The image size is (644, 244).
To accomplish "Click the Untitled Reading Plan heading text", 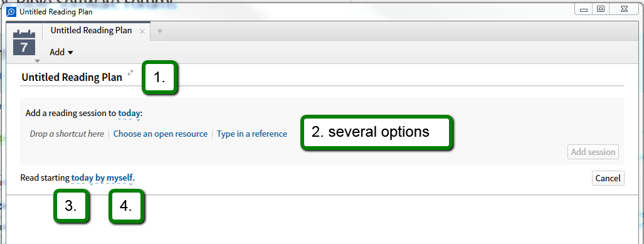I will click(72, 77).
